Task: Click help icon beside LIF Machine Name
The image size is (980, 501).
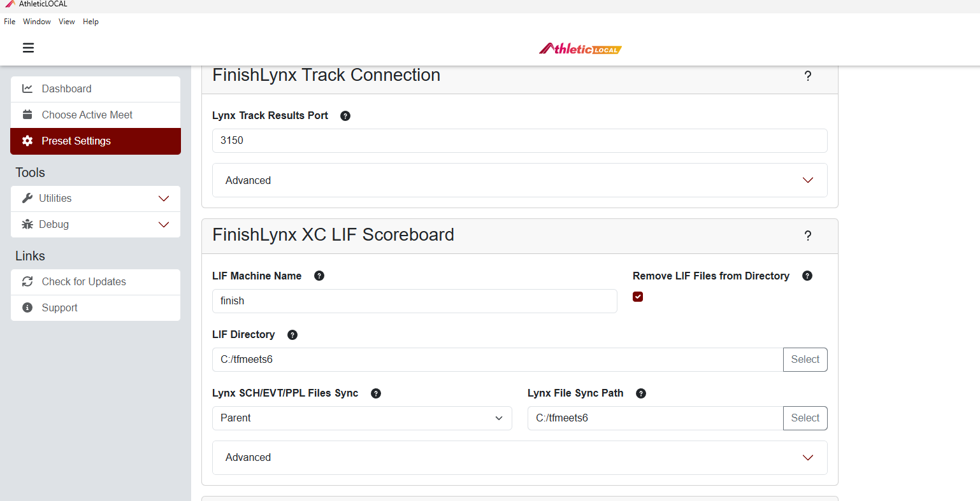Action: [319, 276]
